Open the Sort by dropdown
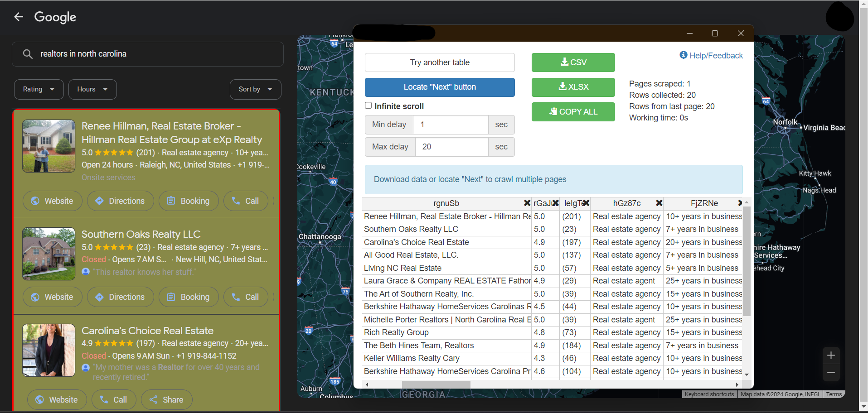This screenshot has height=413, width=868. point(255,89)
